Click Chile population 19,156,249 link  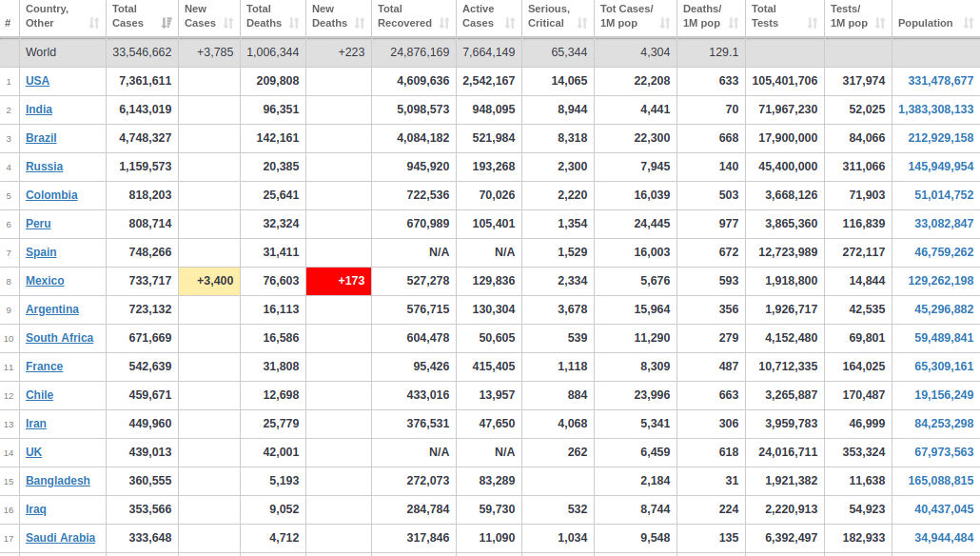click(x=944, y=395)
